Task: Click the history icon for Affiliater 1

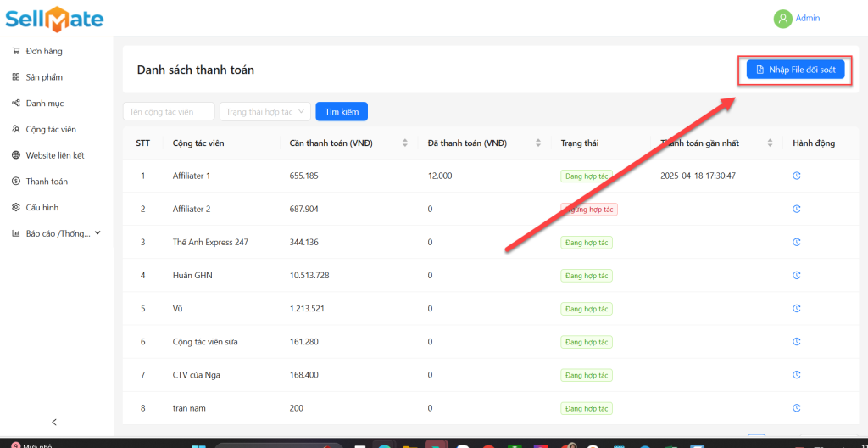Action: [796, 176]
